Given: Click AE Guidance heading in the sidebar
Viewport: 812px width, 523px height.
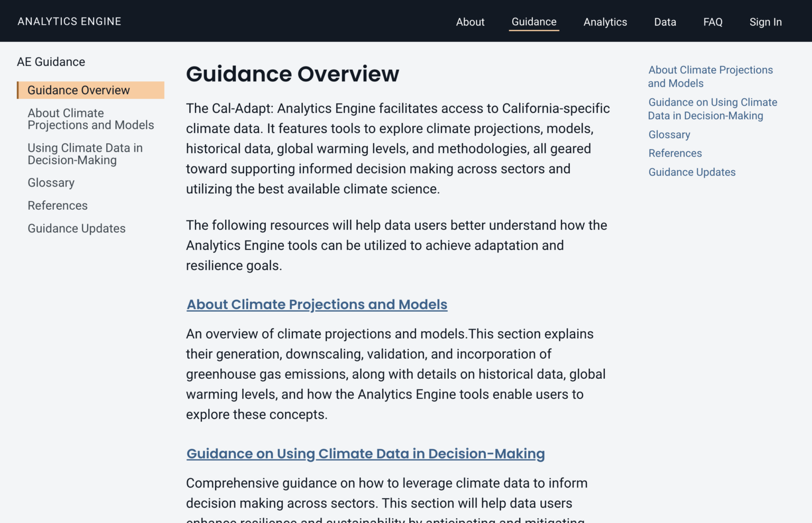Looking at the screenshot, I should pyautogui.click(x=51, y=62).
